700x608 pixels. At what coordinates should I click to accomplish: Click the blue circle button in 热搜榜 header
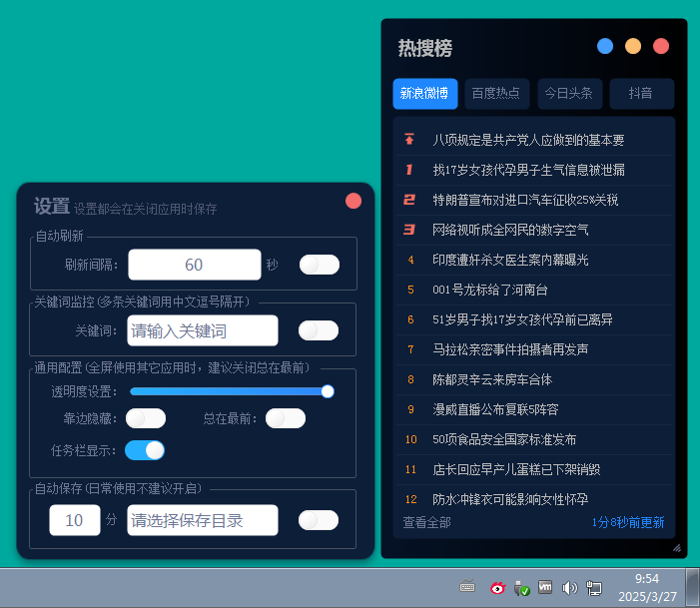[x=605, y=46]
